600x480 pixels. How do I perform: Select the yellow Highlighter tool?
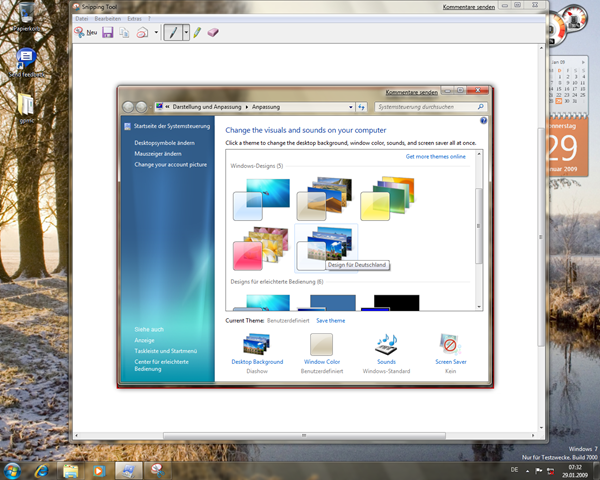coord(197,33)
